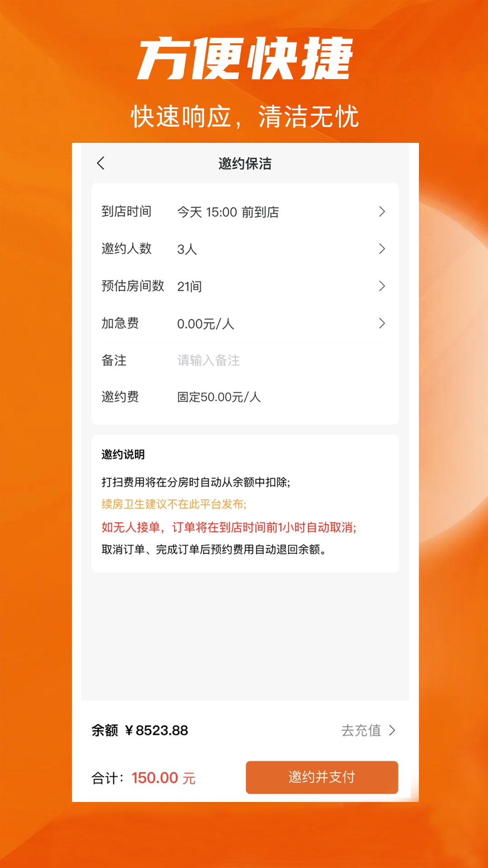Tap the chevron next to 去充值
The height and width of the screenshot is (868, 488).
click(392, 730)
